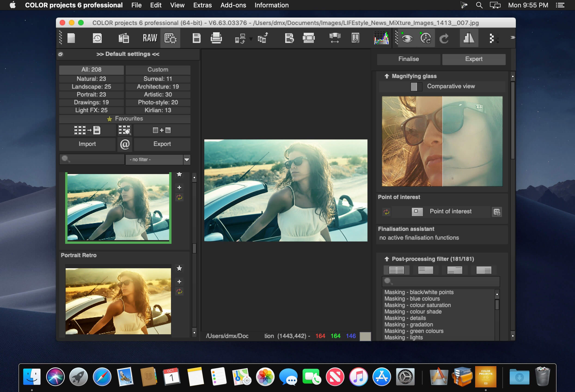The height and width of the screenshot is (392, 575).
Task: Toggle the mirrored comparison view icon
Action: coord(469,38)
